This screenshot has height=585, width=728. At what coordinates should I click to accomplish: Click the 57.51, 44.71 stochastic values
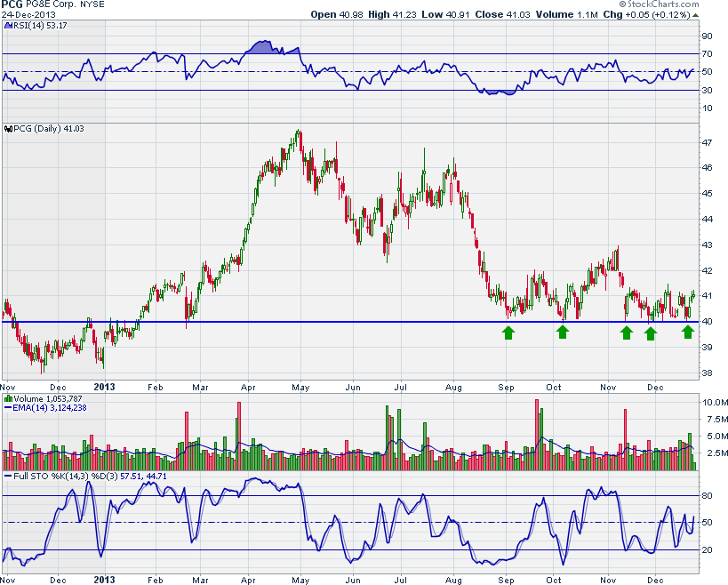(x=143, y=477)
